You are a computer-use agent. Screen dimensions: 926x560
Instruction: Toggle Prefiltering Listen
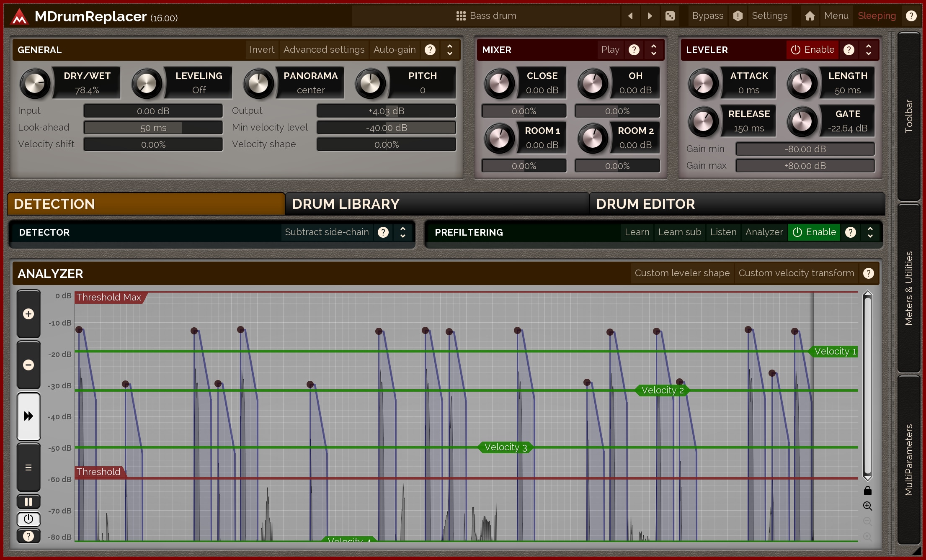point(723,232)
